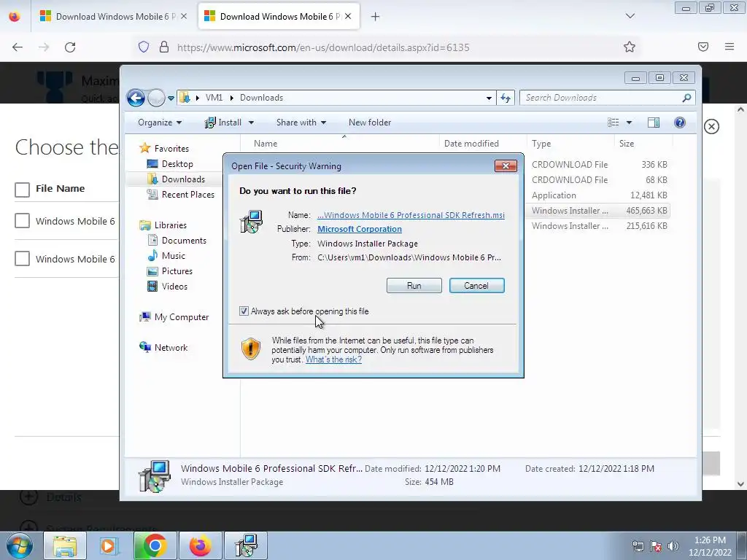Toggle the preview pane icon

654,122
